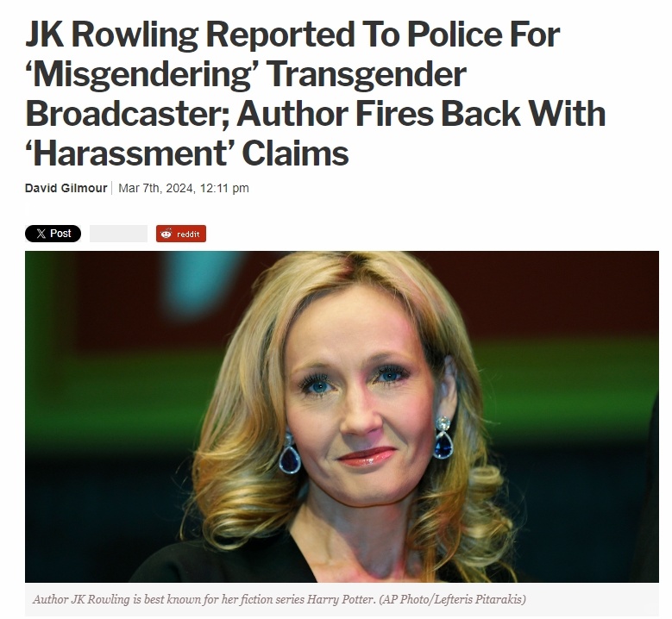Share article via X Post button
672x619 pixels.
coord(53,234)
